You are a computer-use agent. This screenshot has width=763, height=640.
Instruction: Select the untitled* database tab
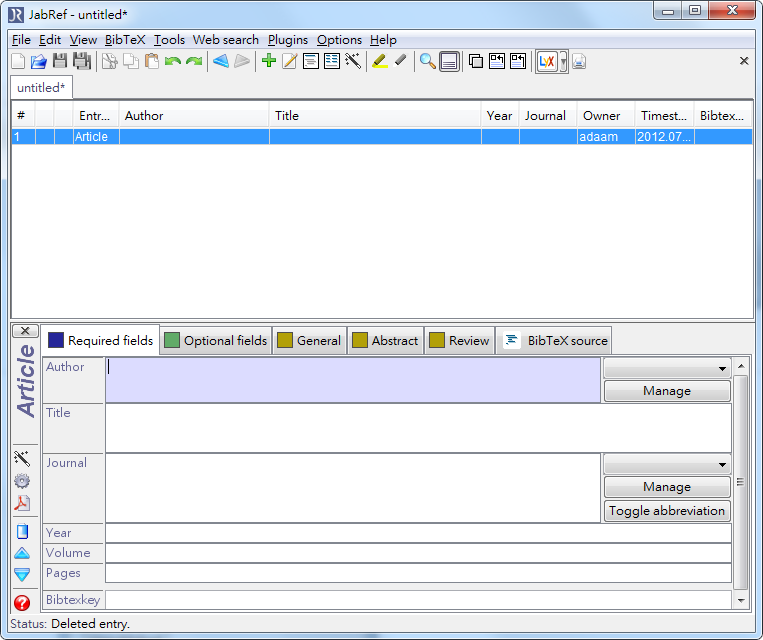(41, 88)
